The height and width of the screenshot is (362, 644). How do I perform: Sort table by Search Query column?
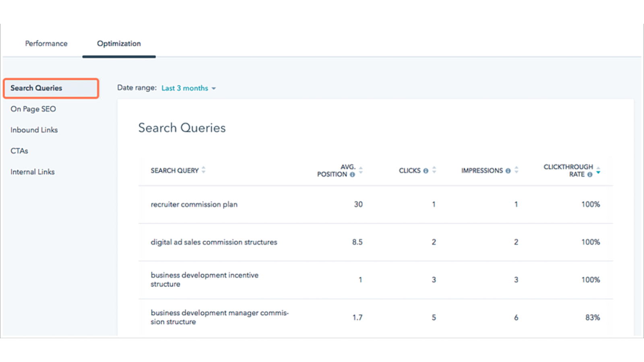pyautogui.click(x=204, y=170)
